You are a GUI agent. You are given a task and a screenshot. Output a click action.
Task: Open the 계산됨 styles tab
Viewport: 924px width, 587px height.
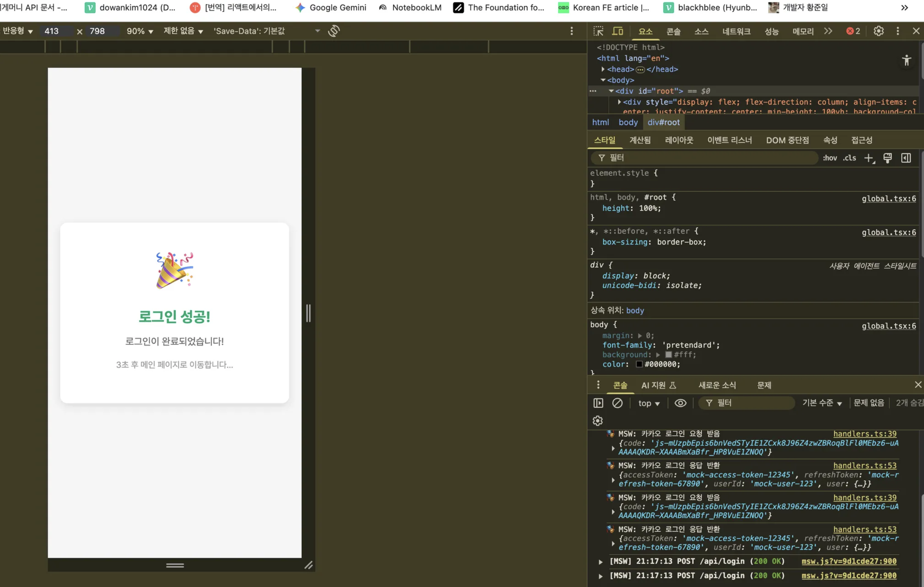coord(640,140)
